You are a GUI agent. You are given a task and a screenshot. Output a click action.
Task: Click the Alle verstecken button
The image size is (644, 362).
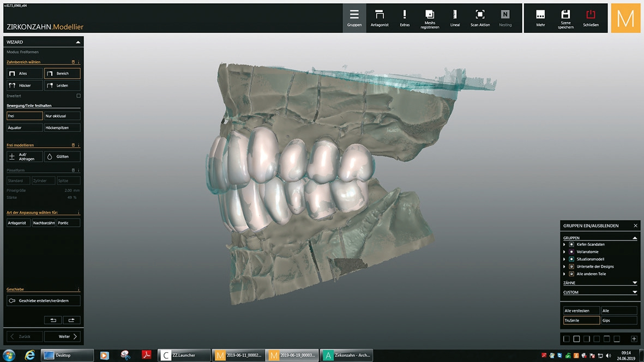(x=581, y=311)
